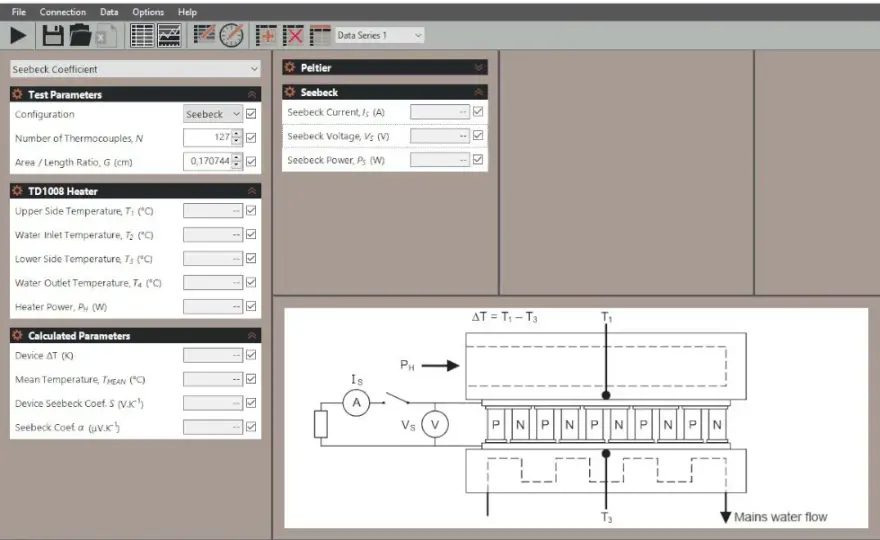Collapse the Calculated Parameters panel
This screenshot has height=540, width=880.
point(252,335)
